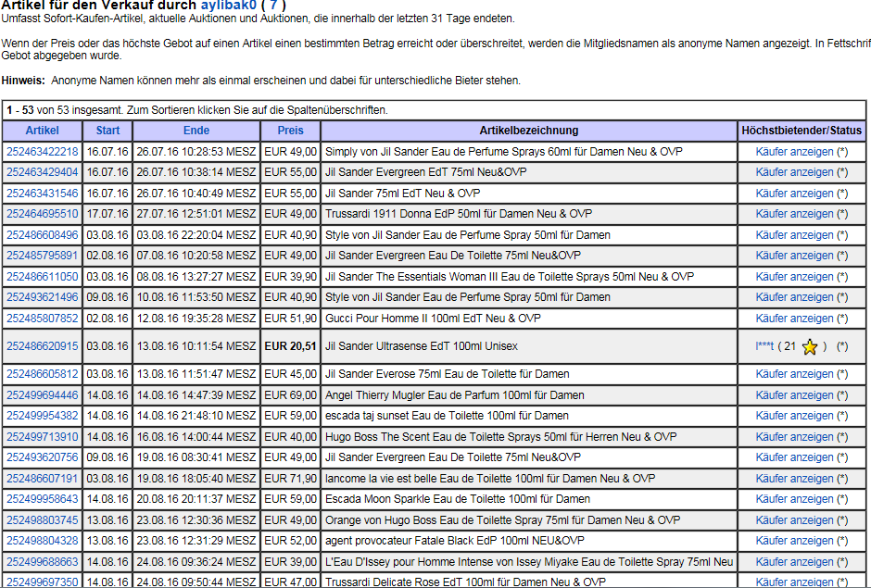
Task: Sort table by Ende column
Action: pos(196,131)
